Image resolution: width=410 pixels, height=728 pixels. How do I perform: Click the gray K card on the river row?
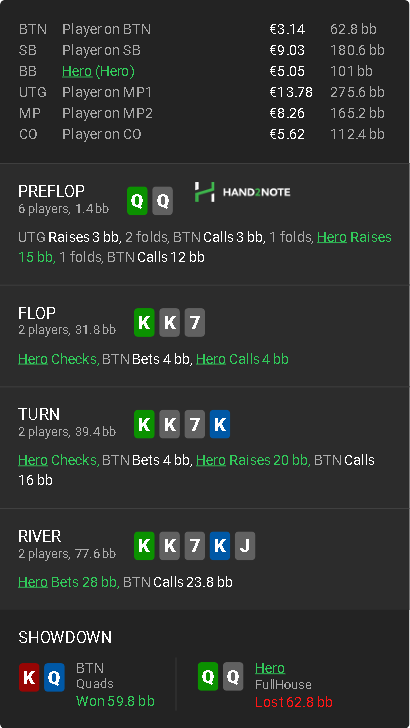coord(169,546)
